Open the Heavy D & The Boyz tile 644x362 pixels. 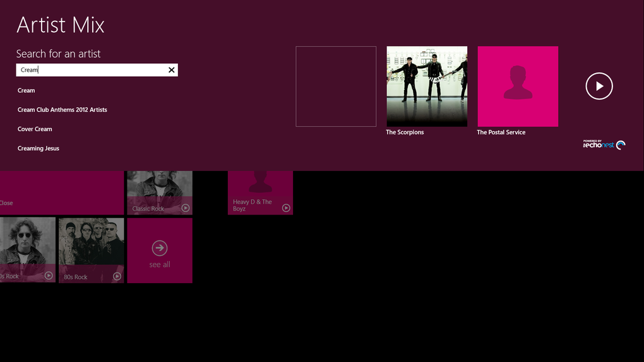[260, 192]
